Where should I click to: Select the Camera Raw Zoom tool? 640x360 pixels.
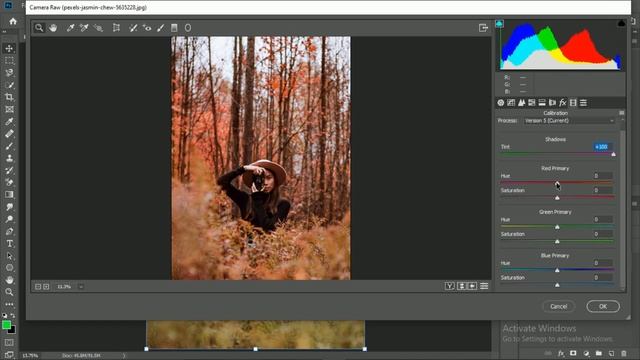[39, 28]
